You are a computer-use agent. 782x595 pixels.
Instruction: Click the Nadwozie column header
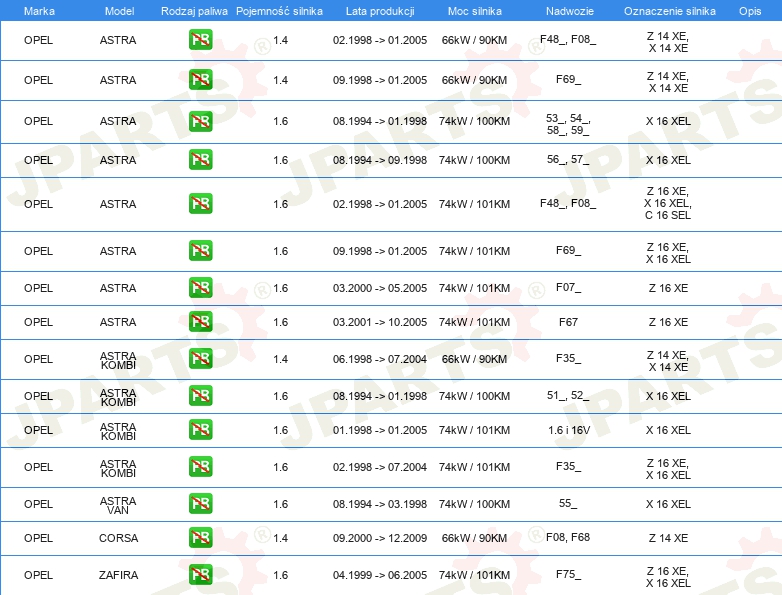click(x=570, y=11)
